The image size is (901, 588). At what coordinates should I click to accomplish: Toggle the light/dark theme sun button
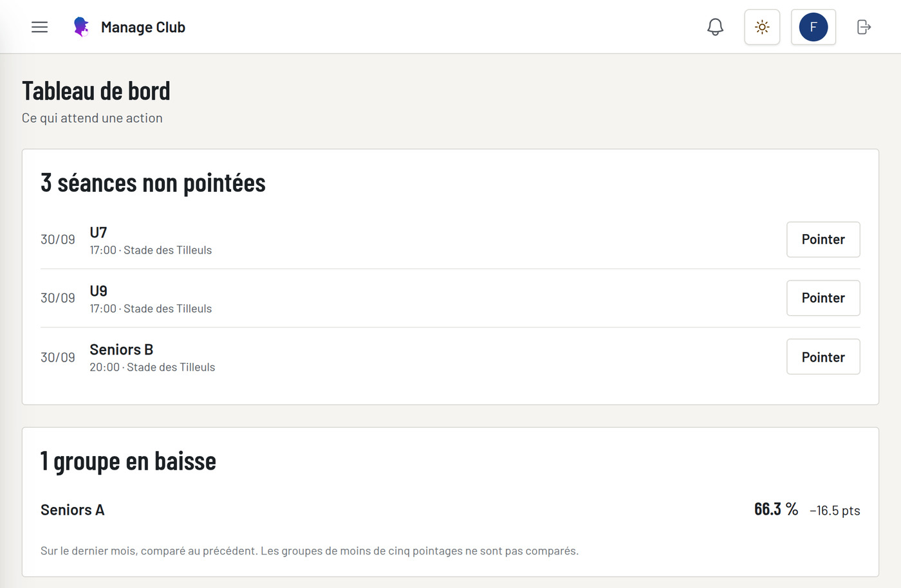click(x=762, y=27)
